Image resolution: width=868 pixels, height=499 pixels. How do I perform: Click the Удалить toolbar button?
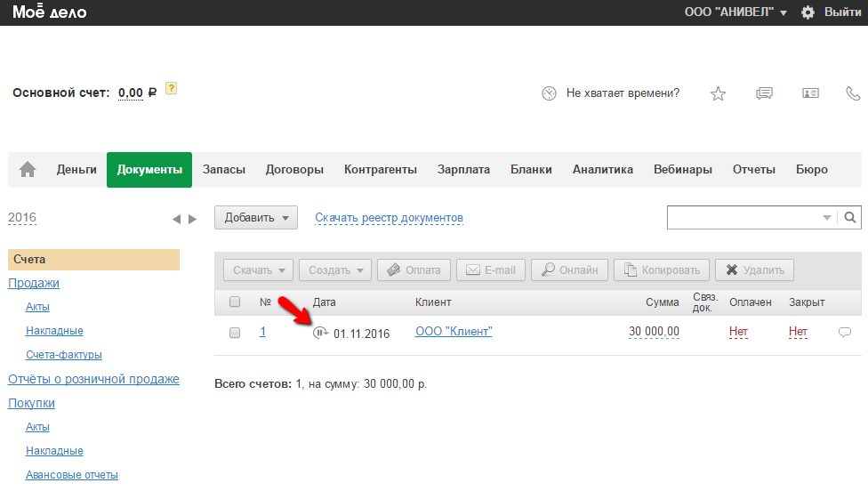point(754,270)
